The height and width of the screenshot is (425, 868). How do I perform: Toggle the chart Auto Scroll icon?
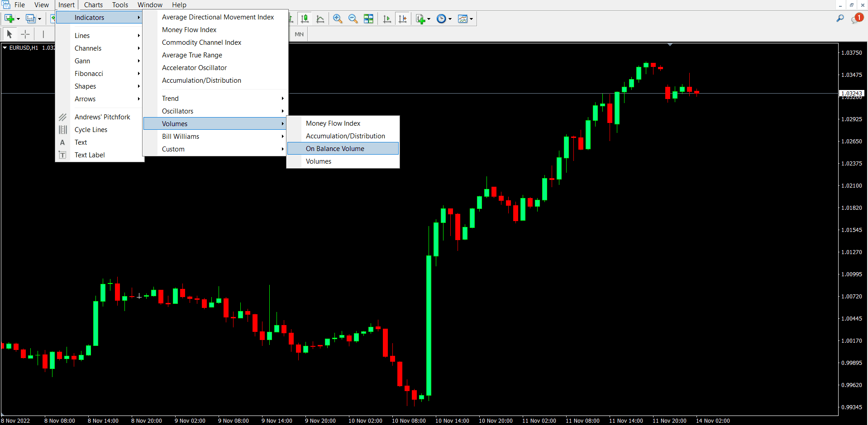click(x=387, y=19)
